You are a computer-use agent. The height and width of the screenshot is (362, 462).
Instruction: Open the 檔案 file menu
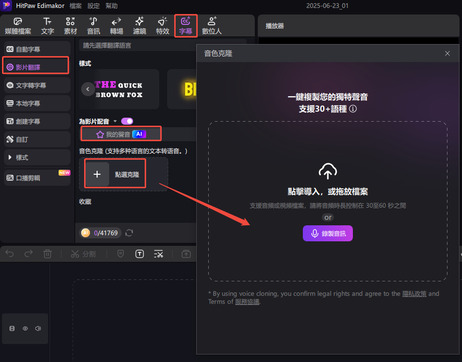[x=76, y=6]
